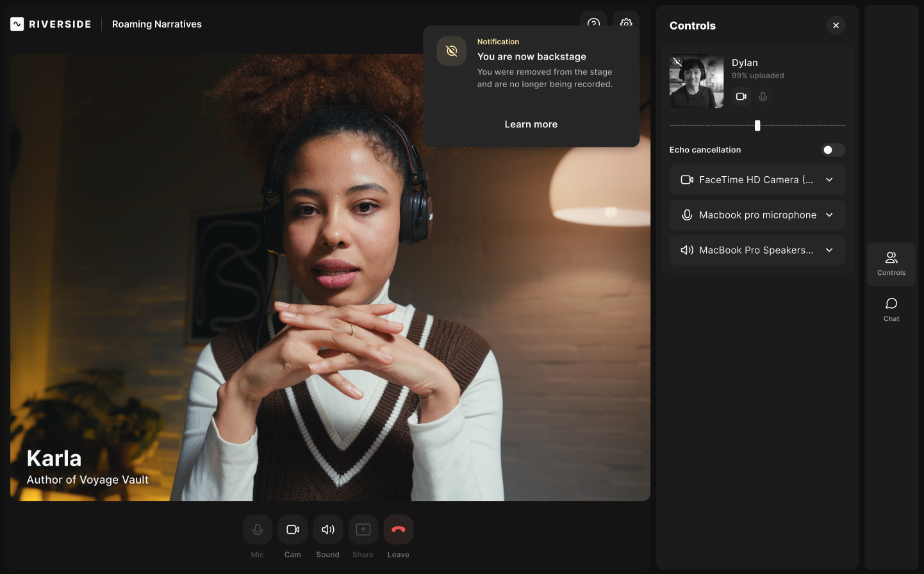924x574 pixels.
Task: Enable Echo cancellation switch
Action: pos(833,150)
